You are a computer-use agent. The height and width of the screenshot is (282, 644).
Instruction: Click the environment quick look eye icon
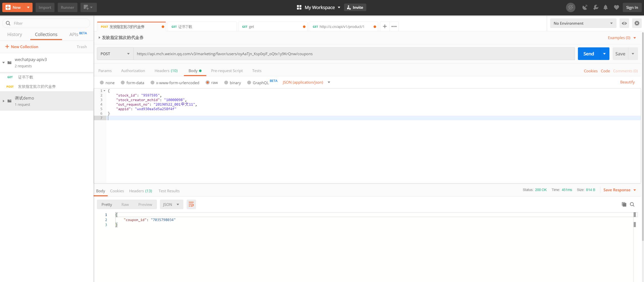click(624, 23)
